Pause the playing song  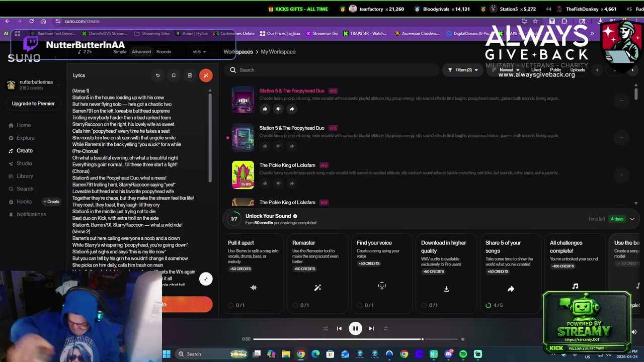(x=355, y=328)
